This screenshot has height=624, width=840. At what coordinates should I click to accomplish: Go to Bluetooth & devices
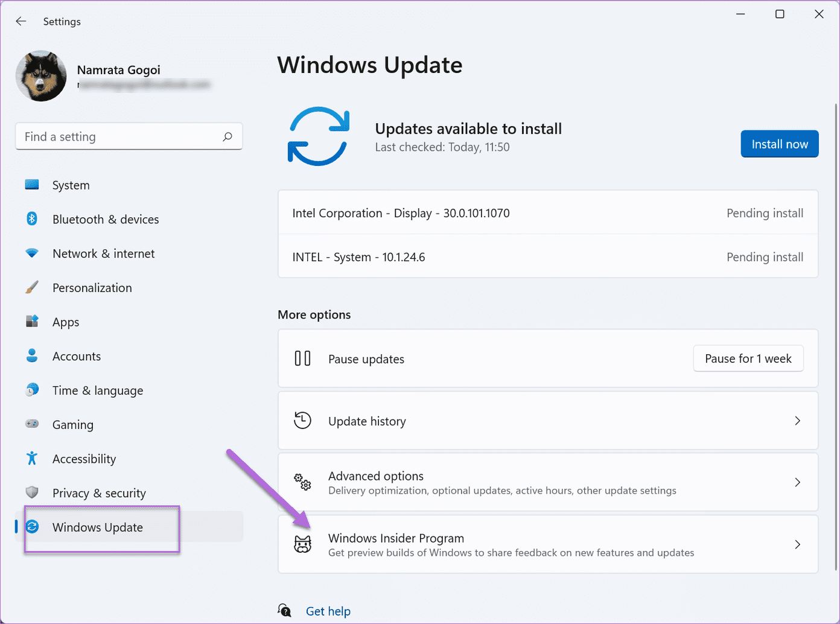(x=129, y=220)
